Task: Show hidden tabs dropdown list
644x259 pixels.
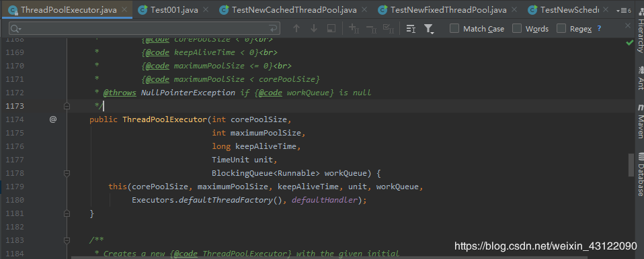Action: point(624,10)
